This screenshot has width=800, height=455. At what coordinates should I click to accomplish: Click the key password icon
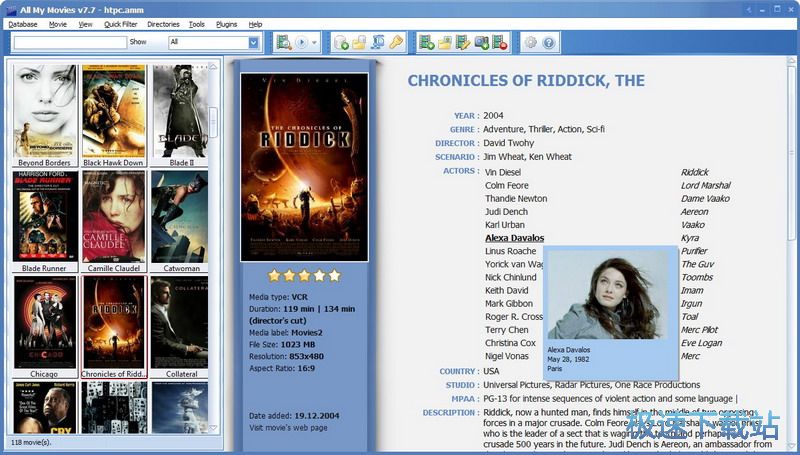point(395,42)
